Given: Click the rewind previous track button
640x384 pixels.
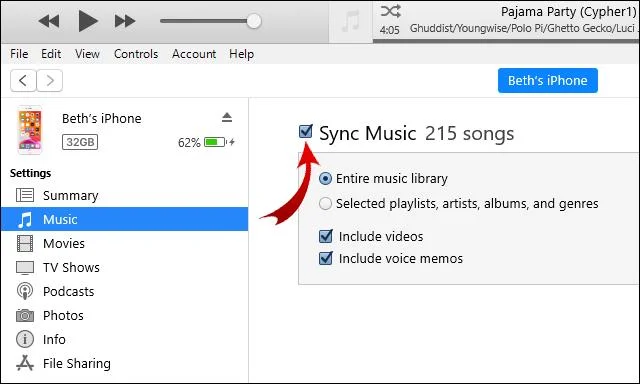Looking at the screenshot, I should pos(49,21).
